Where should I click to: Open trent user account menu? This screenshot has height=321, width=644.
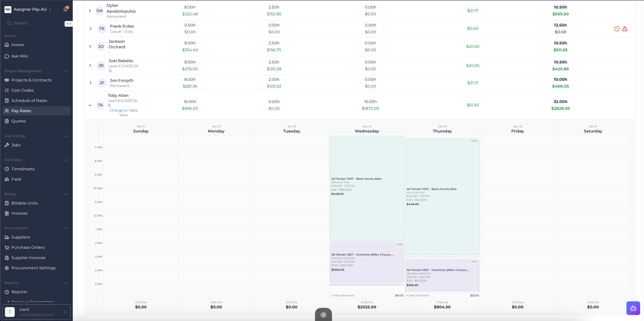tap(37, 312)
